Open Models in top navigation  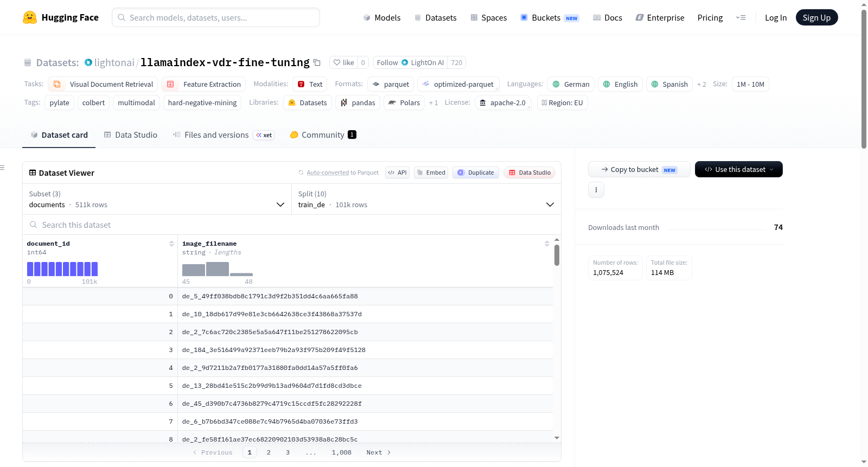point(382,17)
